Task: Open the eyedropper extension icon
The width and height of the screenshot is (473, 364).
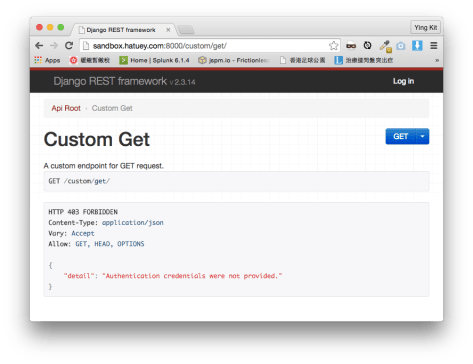Action: click(x=386, y=46)
